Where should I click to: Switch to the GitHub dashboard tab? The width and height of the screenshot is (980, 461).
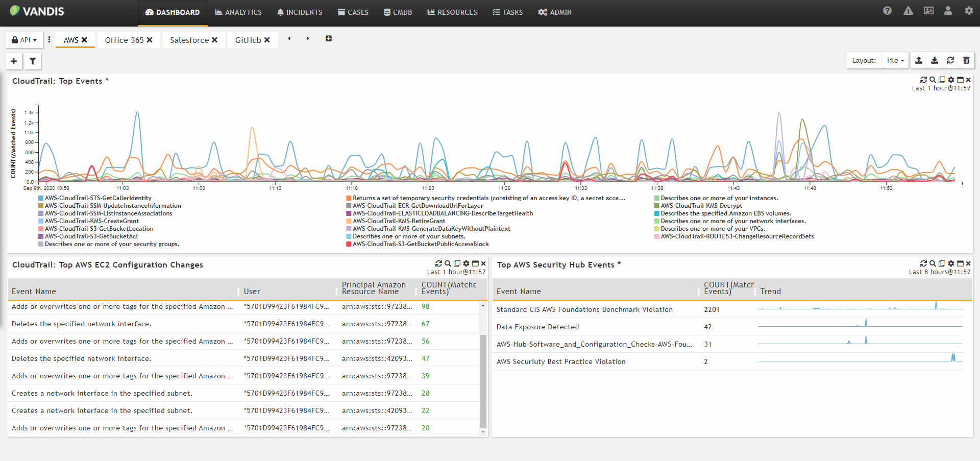(248, 40)
